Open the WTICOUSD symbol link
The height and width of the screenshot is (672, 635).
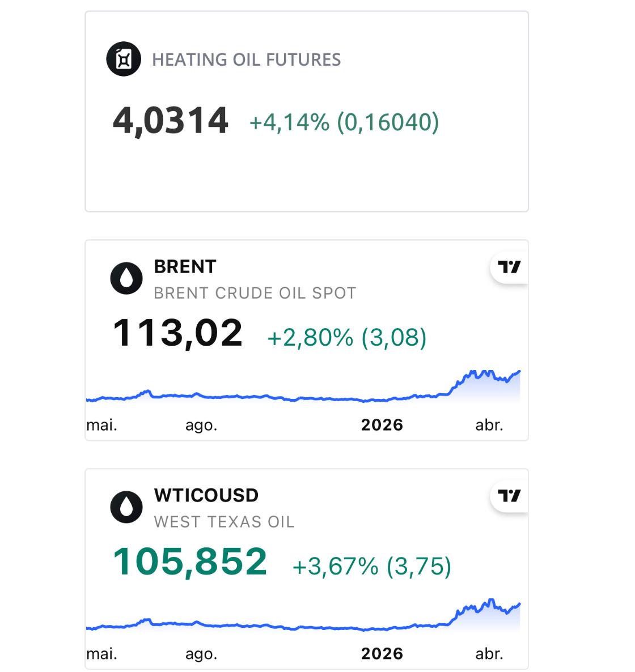tap(206, 495)
